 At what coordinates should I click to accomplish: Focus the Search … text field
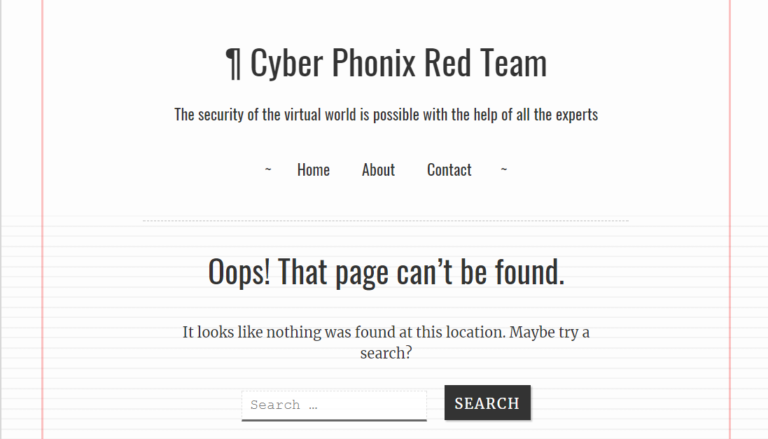tap(334, 405)
